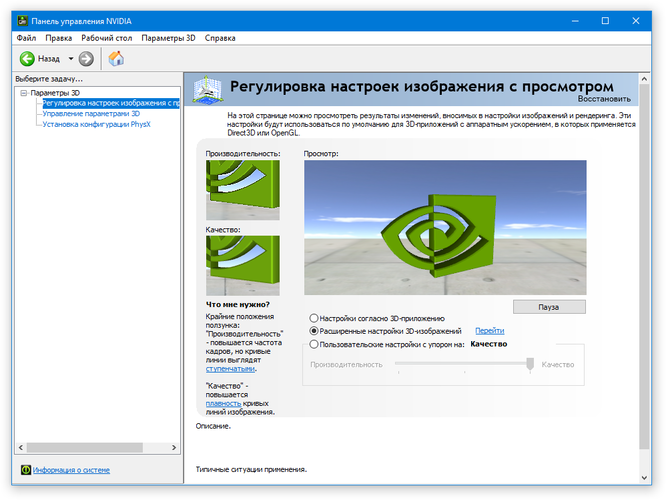This screenshot has height=500, width=666.
Task: Open the 'Параметры 3D' menu
Action: coord(168,38)
